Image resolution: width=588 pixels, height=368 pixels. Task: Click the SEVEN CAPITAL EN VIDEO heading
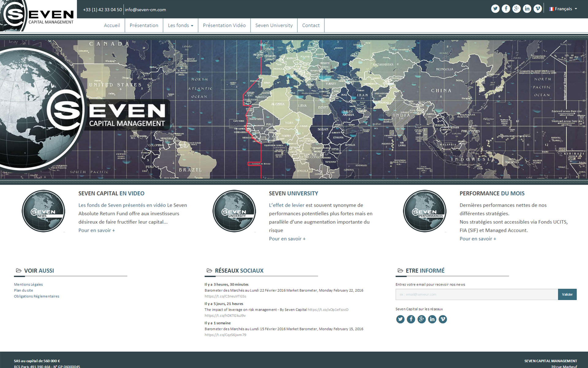click(111, 194)
